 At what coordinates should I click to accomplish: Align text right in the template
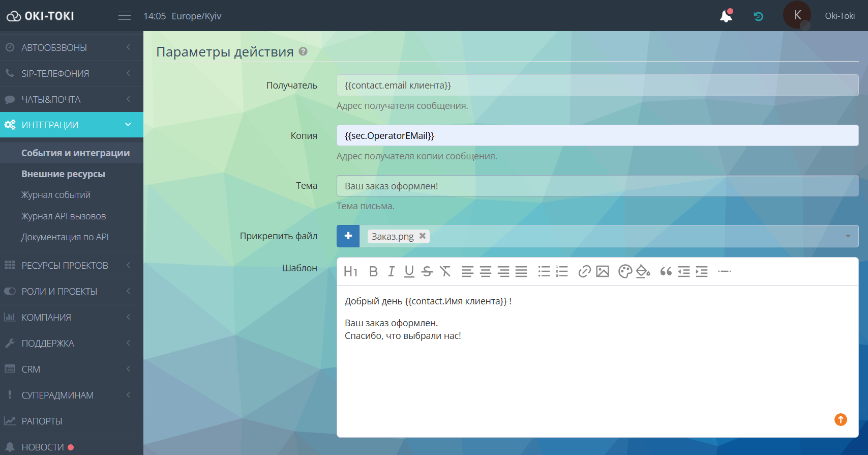point(503,272)
